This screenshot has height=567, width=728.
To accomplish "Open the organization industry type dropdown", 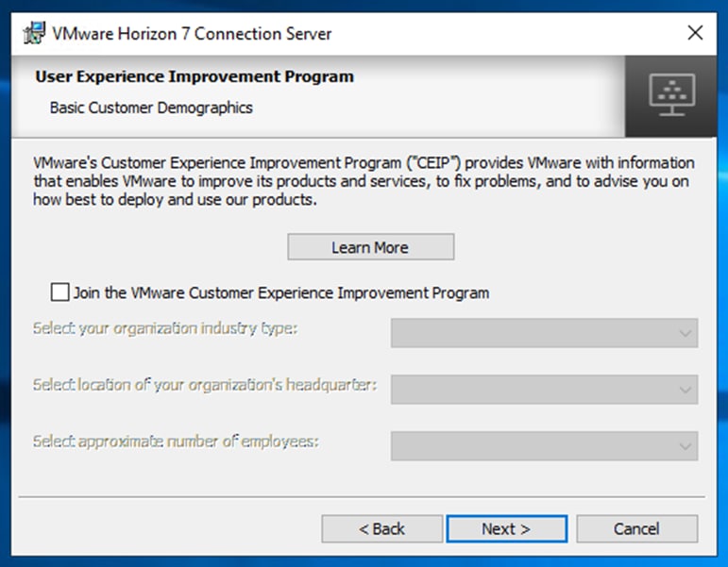I will [544, 333].
